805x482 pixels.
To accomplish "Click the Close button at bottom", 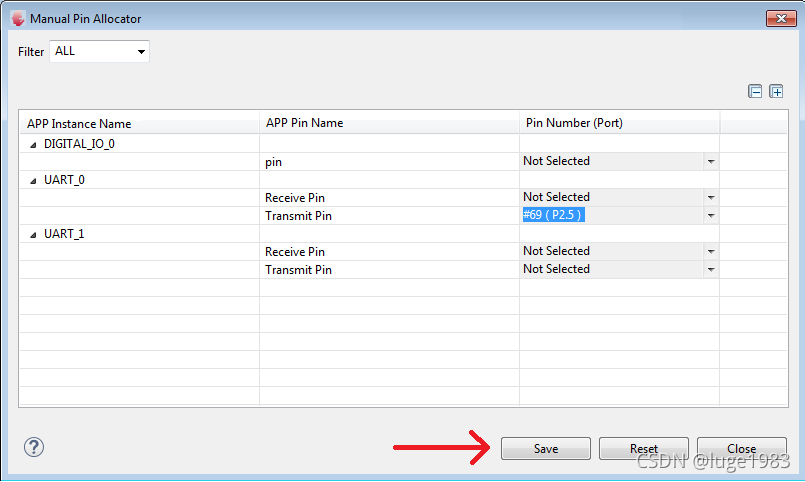I will pos(741,449).
